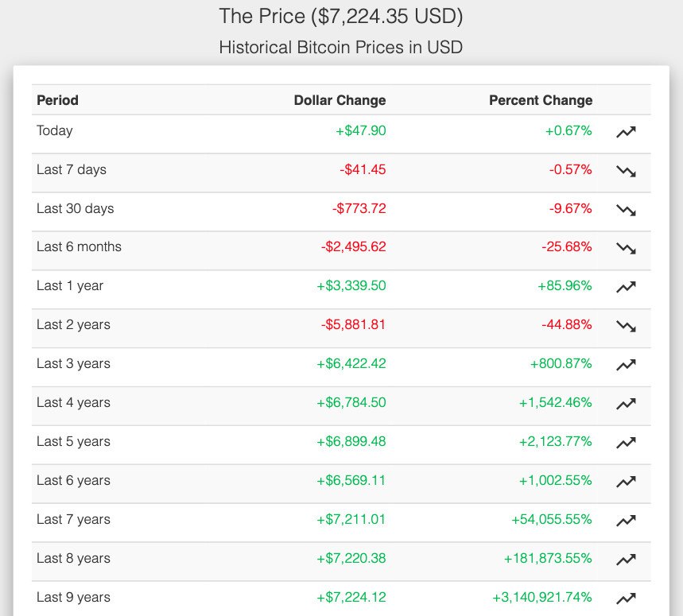Click the -0.57% percent change value

point(570,169)
